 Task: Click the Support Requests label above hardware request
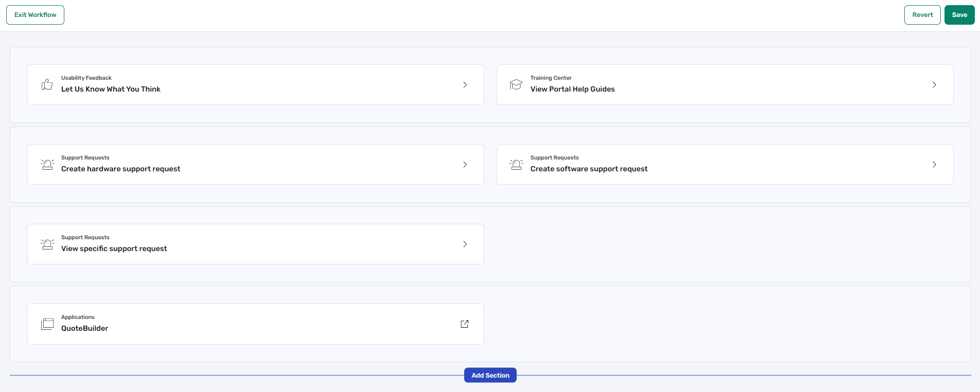tap(85, 158)
